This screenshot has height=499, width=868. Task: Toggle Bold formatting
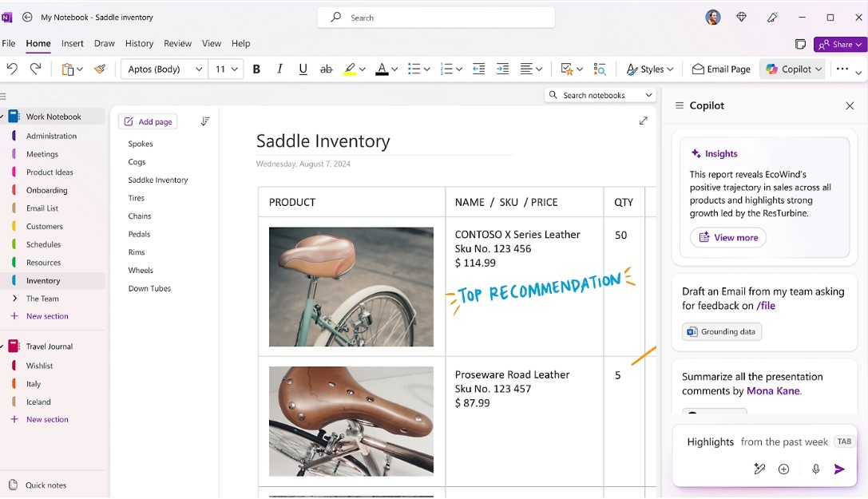coord(256,69)
